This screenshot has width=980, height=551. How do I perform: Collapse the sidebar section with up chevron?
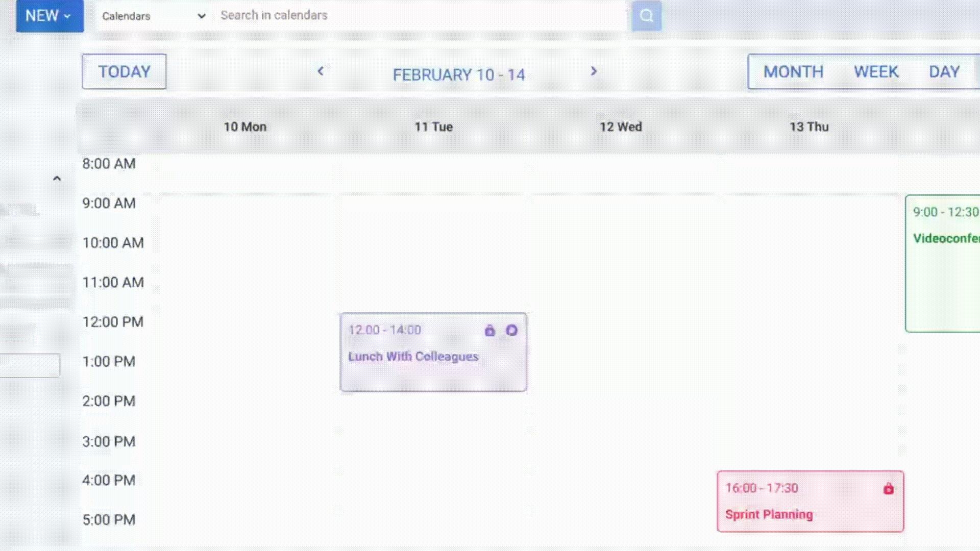[57, 179]
